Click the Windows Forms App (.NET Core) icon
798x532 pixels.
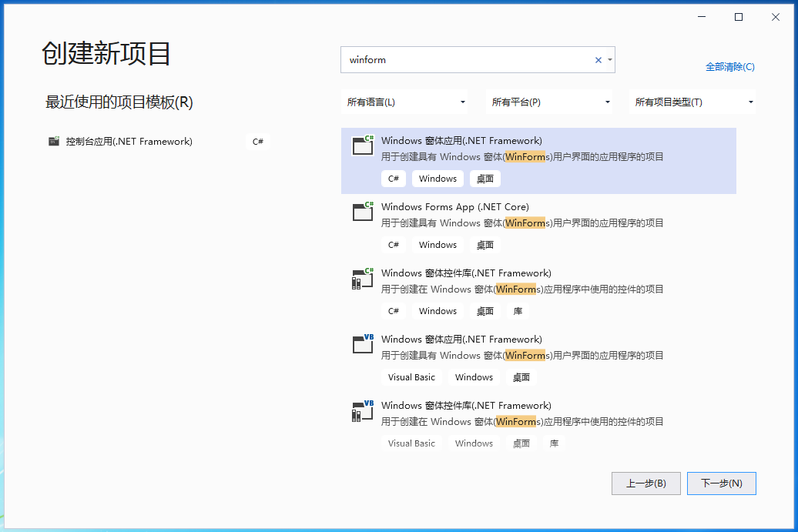click(x=363, y=211)
